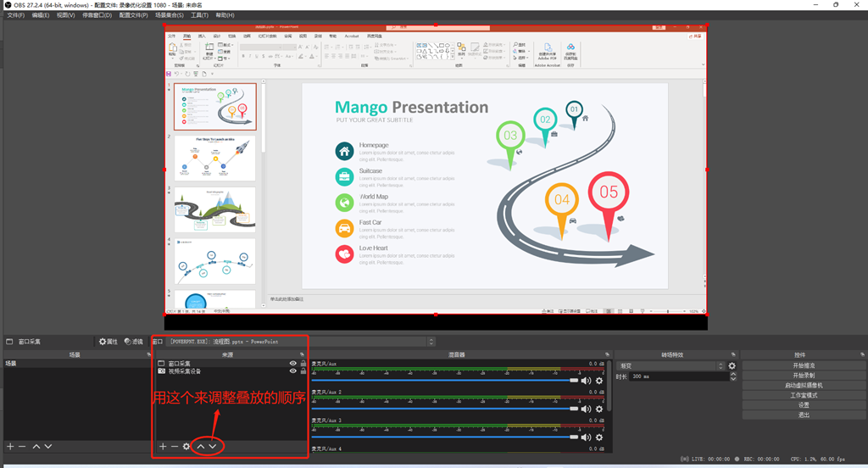The image size is (868, 468).
Task: Mute the 麦克风/Aux speaker icon
Action: point(586,381)
